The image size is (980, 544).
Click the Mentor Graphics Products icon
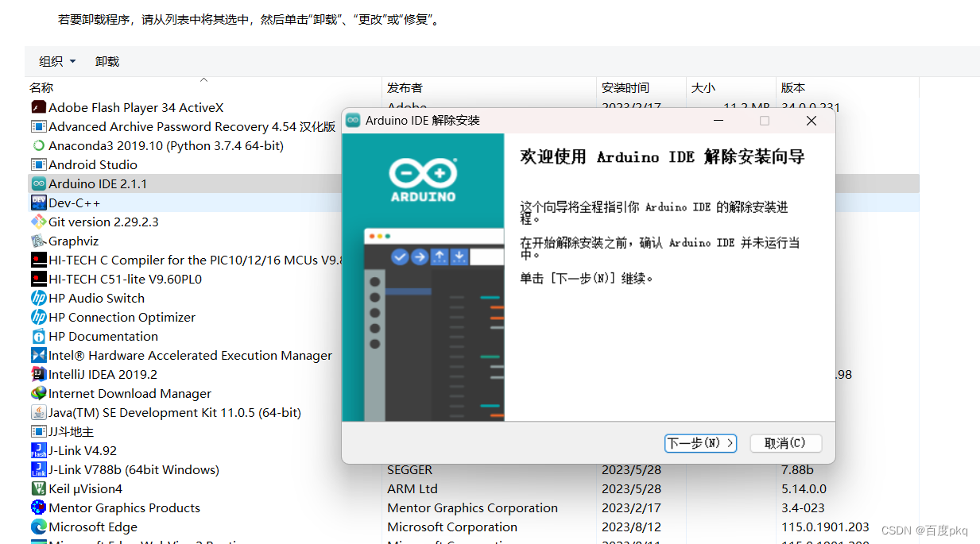coord(38,507)
